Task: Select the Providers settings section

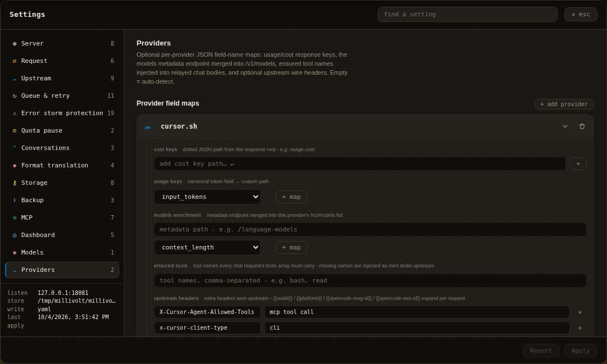Action: (62, 270)
